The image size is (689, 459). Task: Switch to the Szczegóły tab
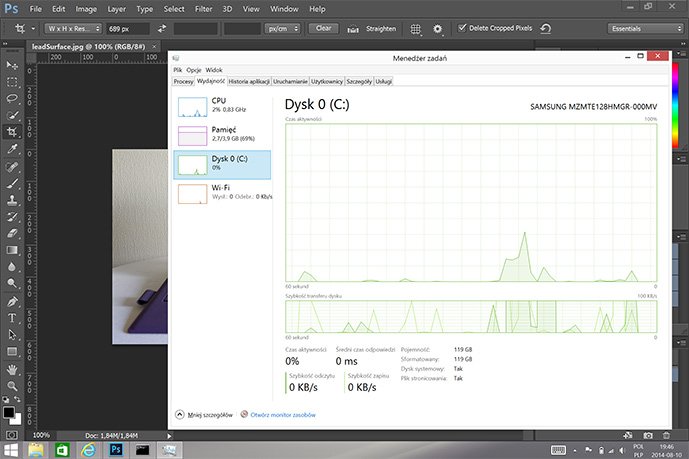(x=359, y=81)
